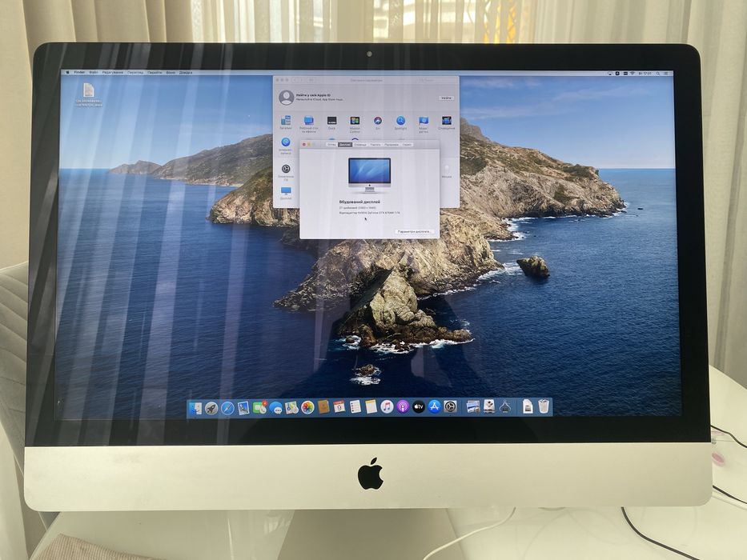Open Siri preferences pane
The height and width of the screenshot is (560, 747).
[378, 122]
